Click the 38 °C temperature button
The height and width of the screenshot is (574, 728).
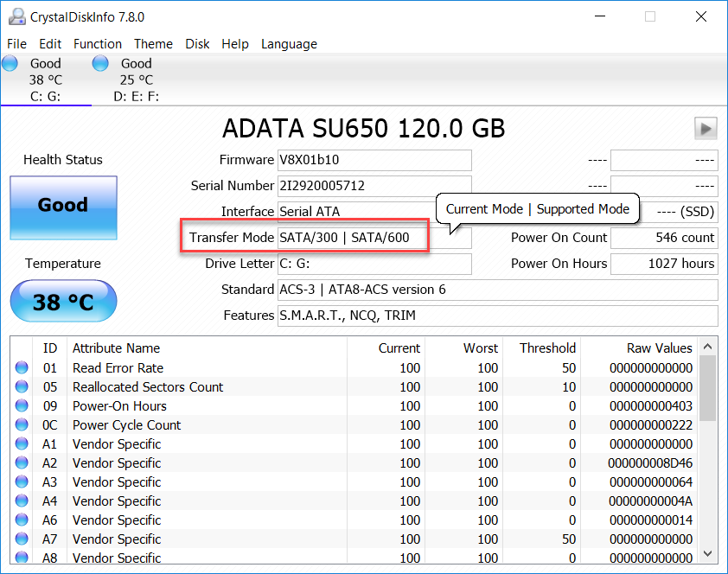click(63, 302)
